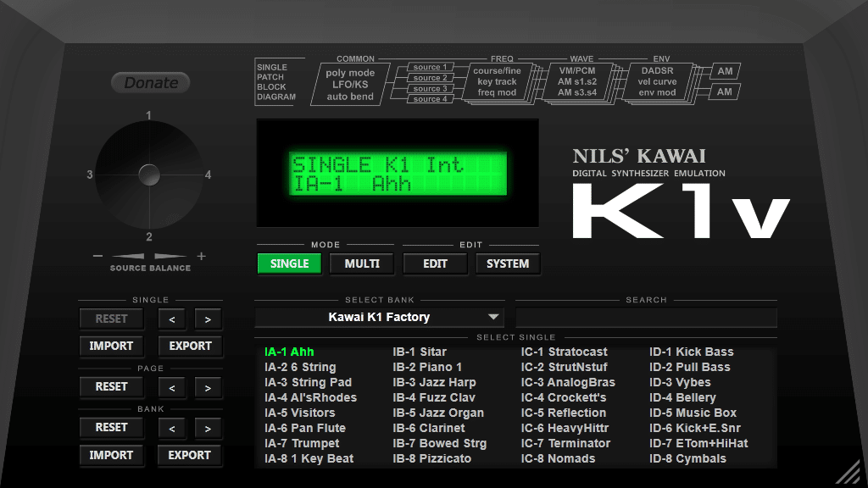Select patch IB-1 Sitar
The image size is (868, 488).
pos(420,352)
